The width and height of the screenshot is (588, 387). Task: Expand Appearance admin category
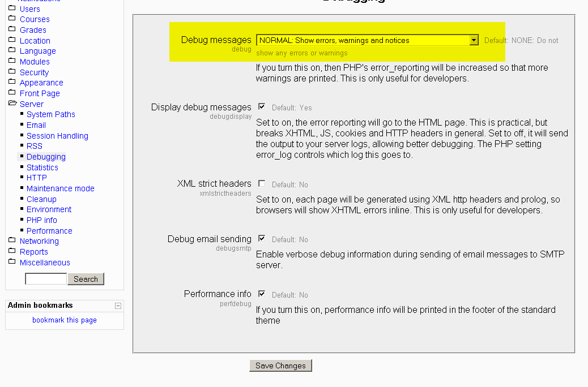[41, 83]
